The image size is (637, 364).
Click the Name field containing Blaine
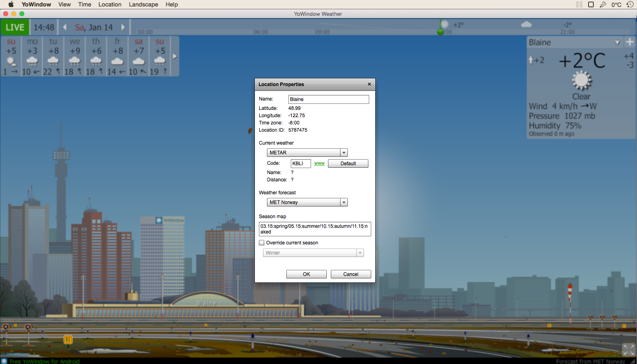(328, 99)
